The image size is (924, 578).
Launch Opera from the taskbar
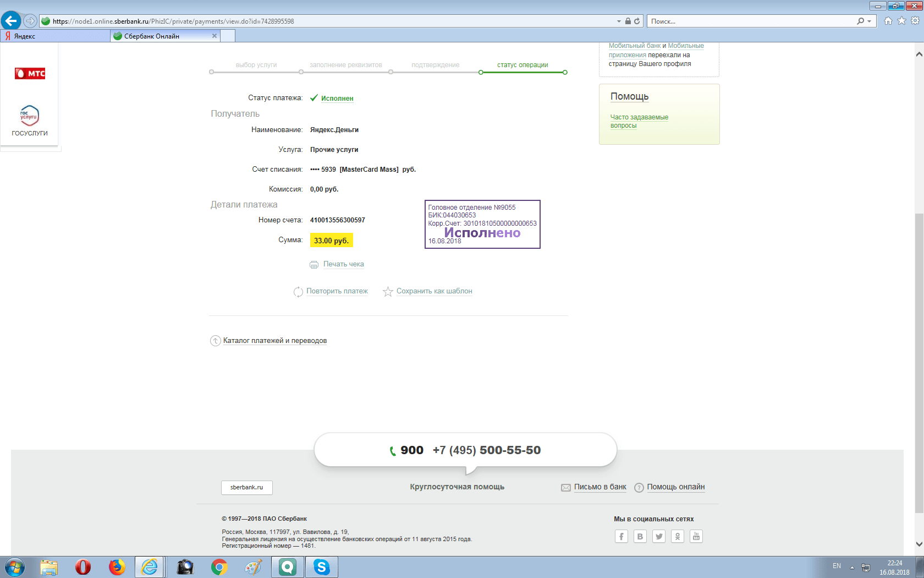[x=83, y=567]
